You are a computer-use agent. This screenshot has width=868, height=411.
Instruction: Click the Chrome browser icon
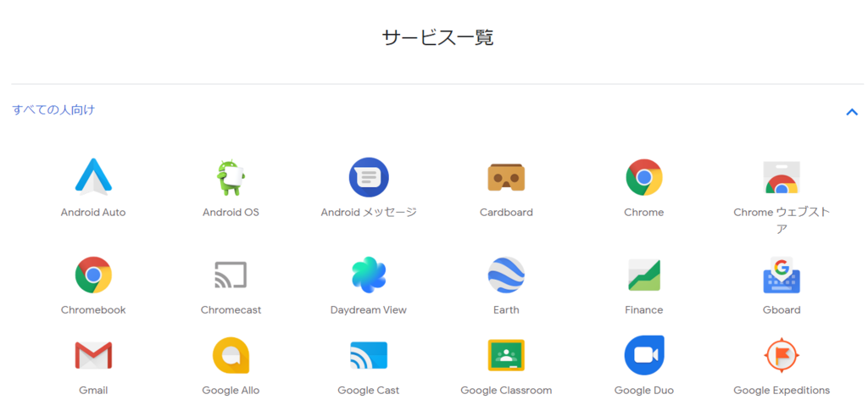644,177
